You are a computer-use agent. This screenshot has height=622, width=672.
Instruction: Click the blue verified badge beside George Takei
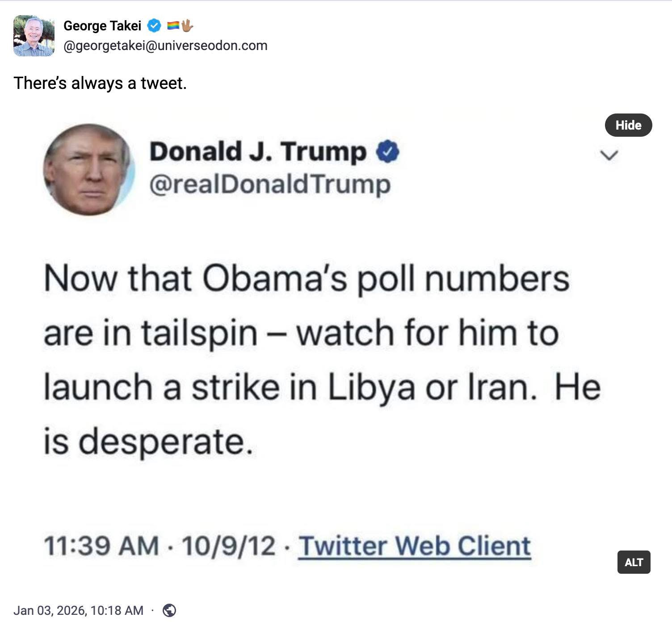[x=154, y=26]
